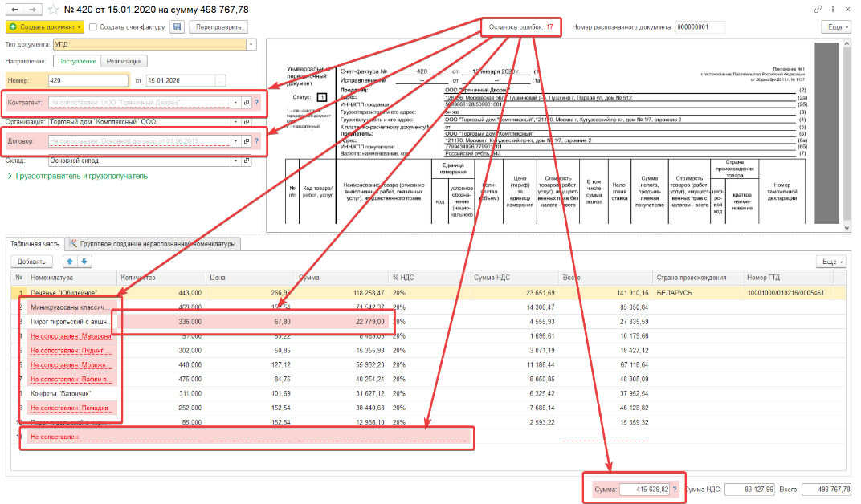Click the Номер field containing 420
Image resolution: width=861 pixels, height=504 pixels.
pos(88,80)
